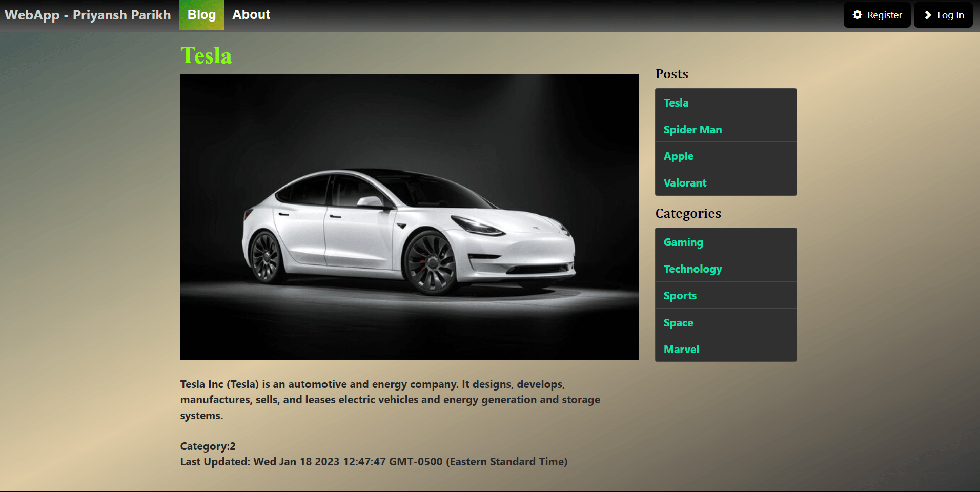This screenshot has height=492, width=980.
Task: Open the Apple post
Action: pos(726,156)
